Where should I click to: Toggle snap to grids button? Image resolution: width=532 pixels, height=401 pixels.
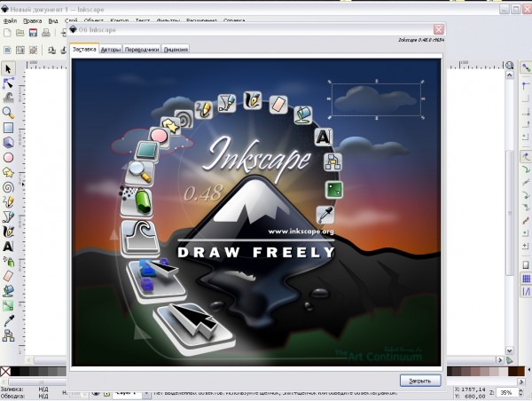point(526,279)
